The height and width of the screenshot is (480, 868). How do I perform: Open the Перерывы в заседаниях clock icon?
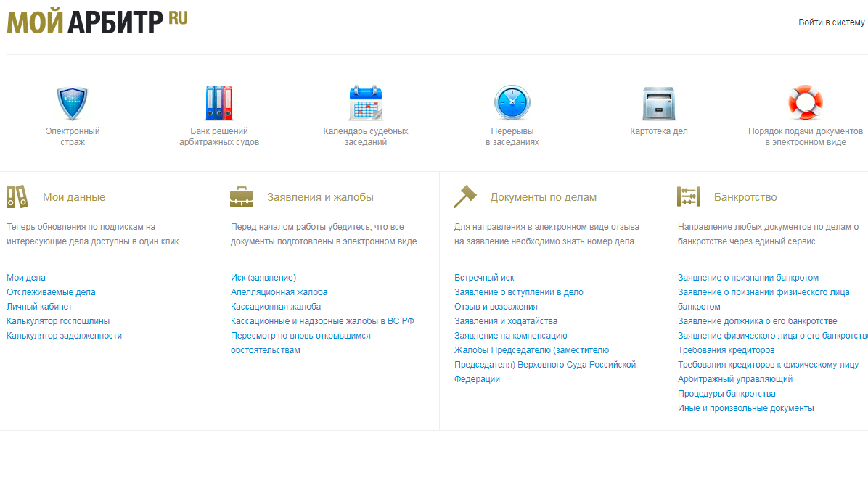[x=512, y=103]
